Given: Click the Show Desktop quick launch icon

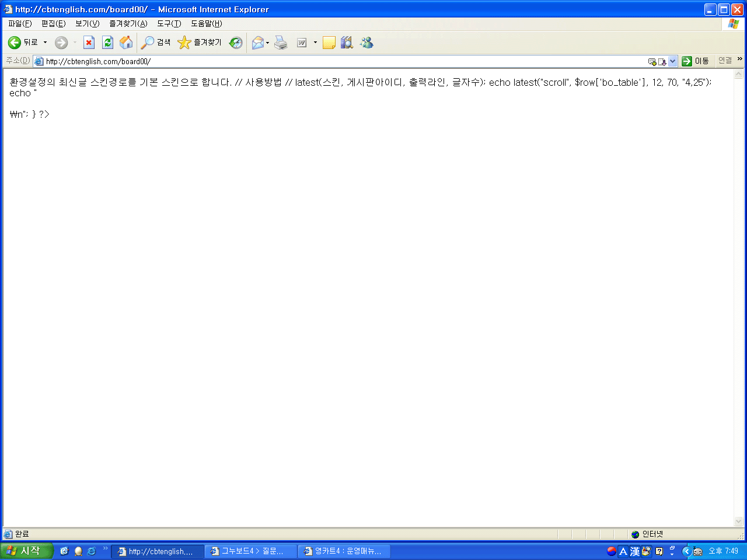Looking at the screenshot, I should [64, 551].
